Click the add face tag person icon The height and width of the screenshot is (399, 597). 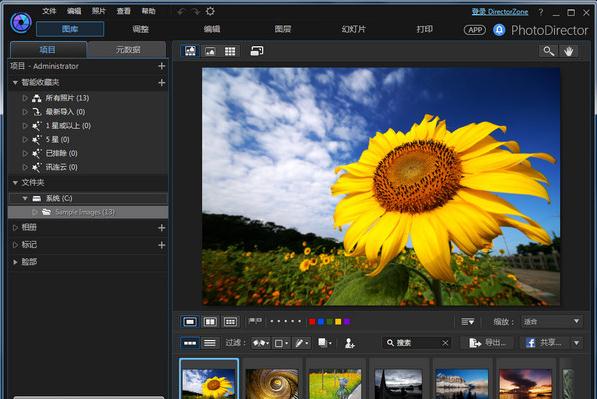point(350,343)
